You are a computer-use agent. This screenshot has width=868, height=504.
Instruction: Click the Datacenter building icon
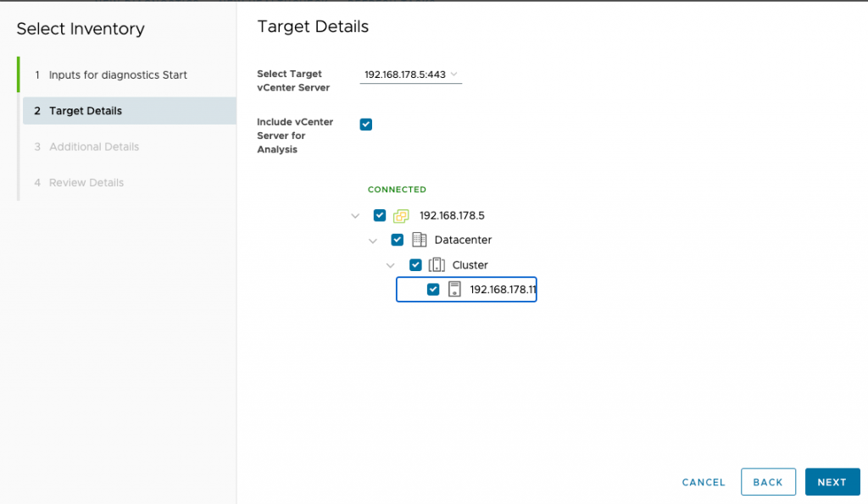(419, 240)
